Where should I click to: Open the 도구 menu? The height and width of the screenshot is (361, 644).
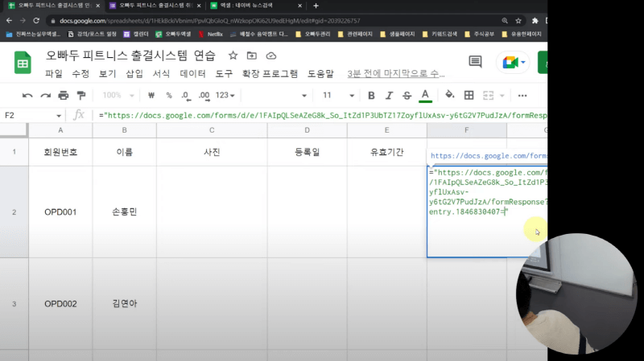click(x=224, y=74)
